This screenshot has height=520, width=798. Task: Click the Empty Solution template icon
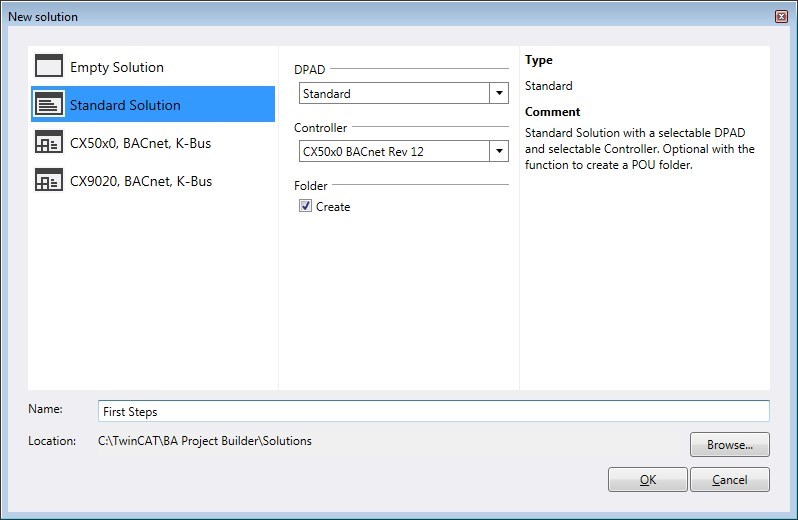[49, 66]
